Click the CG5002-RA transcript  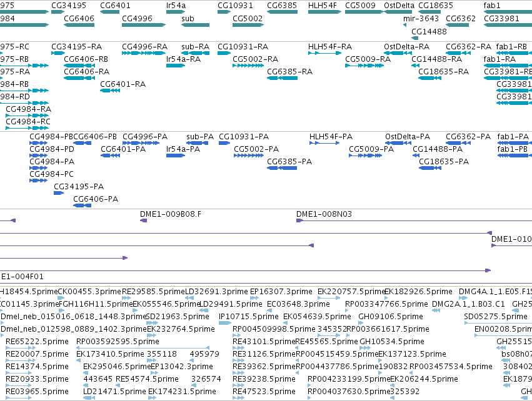pyautogui.click(x=248, y=66)
